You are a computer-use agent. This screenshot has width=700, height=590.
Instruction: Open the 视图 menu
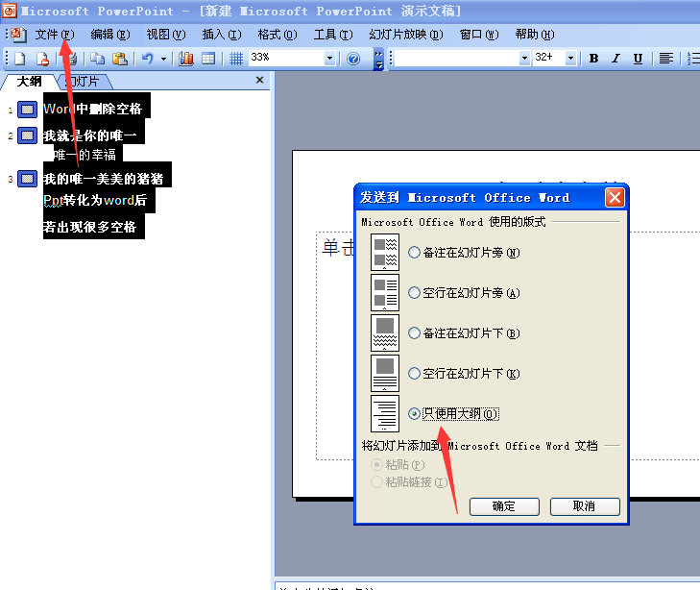pos(166,35)
